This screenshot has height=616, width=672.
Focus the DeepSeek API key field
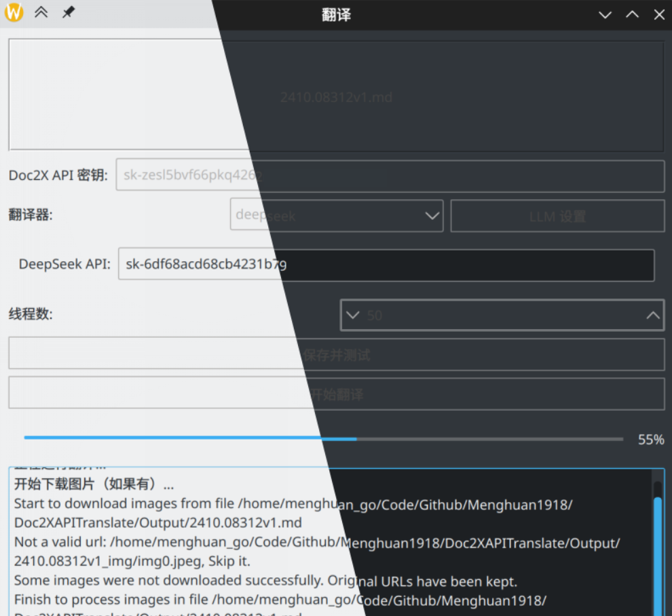pyautogui.click(x=386, y=265)
